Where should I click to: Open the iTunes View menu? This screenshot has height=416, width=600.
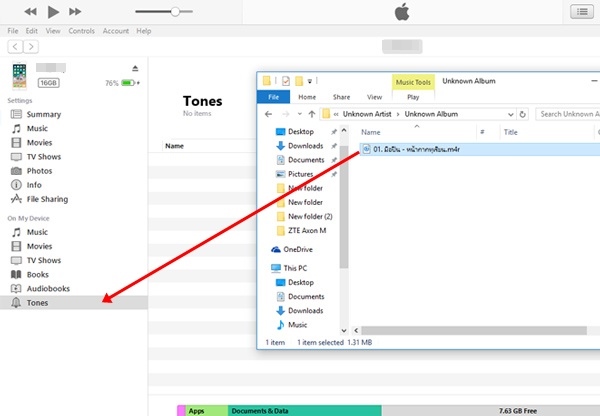click(x=53, y=31)
